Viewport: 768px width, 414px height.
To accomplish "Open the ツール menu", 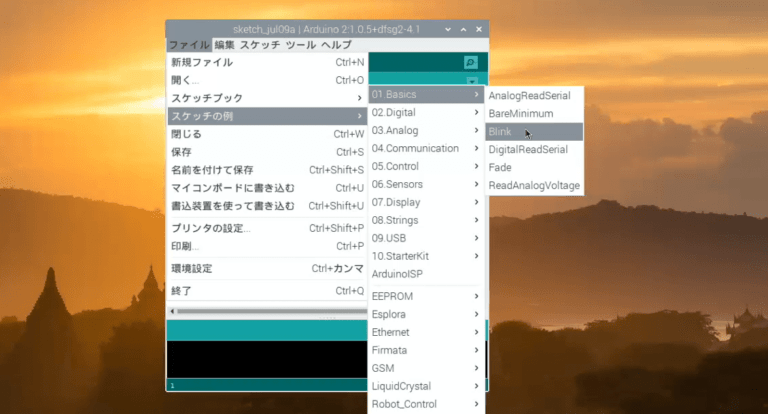I will click(x=300, y=46).
